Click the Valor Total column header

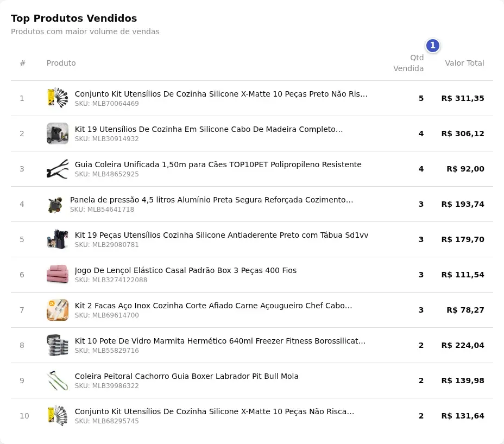point(464,63)
